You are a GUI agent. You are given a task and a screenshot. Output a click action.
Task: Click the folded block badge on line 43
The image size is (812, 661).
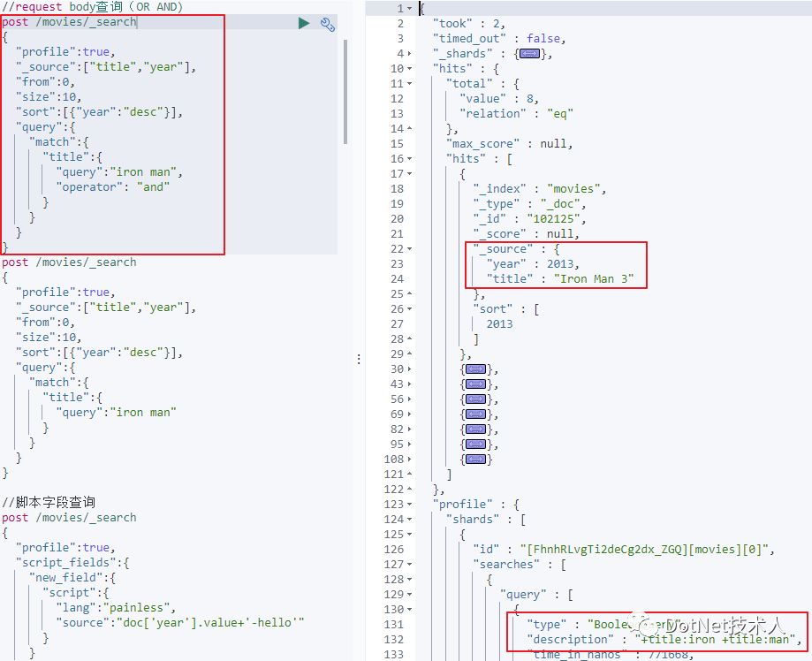click(475, 384)
